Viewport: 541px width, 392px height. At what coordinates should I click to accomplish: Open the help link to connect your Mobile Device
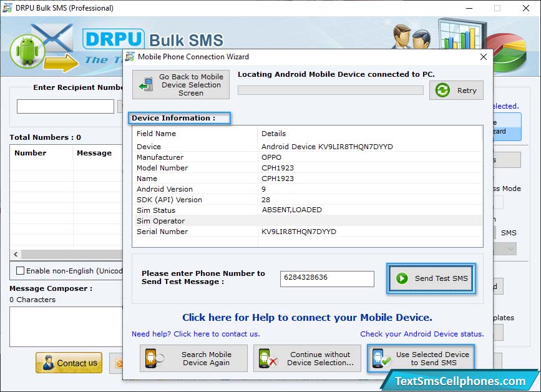(307, 318)
